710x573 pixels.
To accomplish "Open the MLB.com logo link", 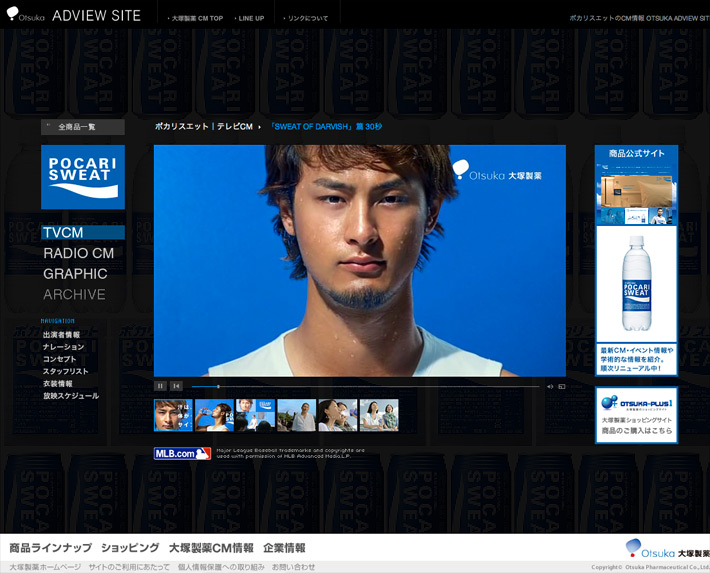I will coord(182,453).
